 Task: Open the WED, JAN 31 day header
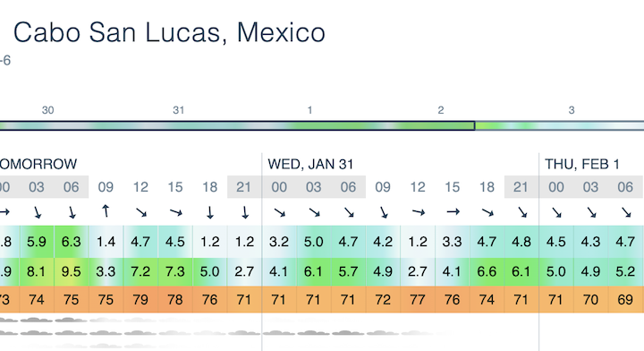[310, 165]
